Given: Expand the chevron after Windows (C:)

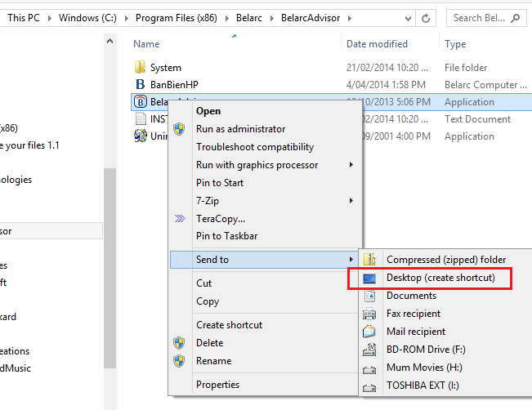Looking at the screenshot, I should 126,18.
